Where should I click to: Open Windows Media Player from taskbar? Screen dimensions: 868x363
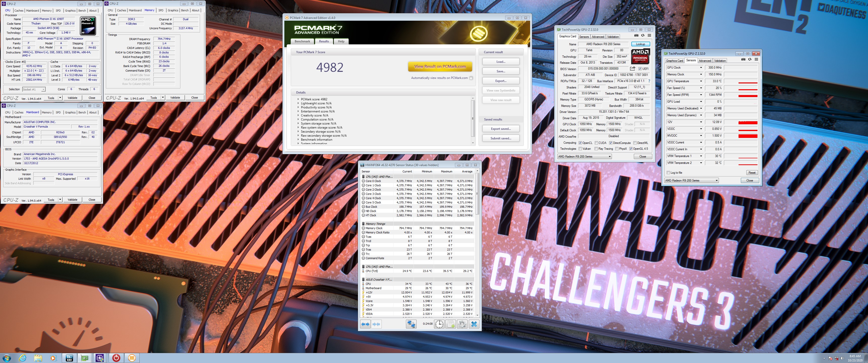click(x=53, y=358)
